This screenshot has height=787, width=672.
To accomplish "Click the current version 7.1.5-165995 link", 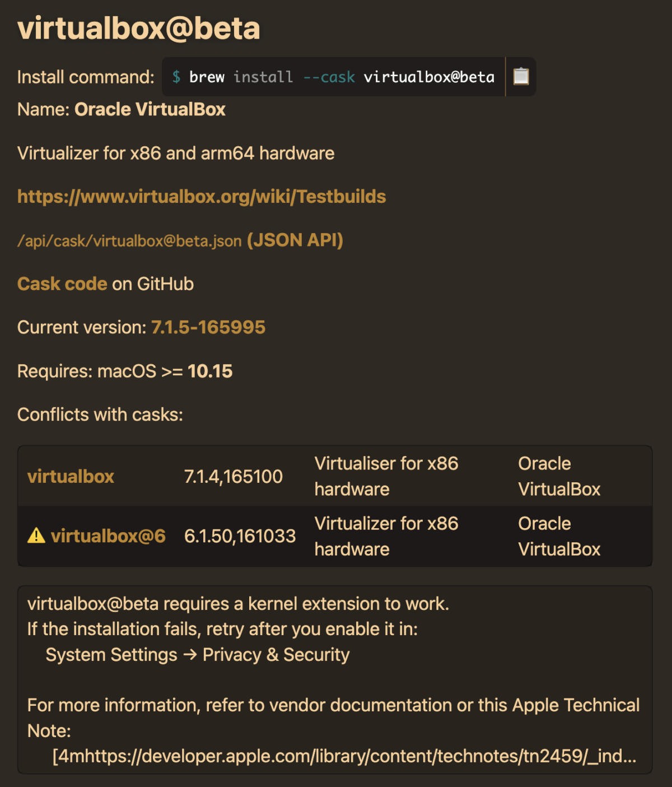I will [209, 327].
